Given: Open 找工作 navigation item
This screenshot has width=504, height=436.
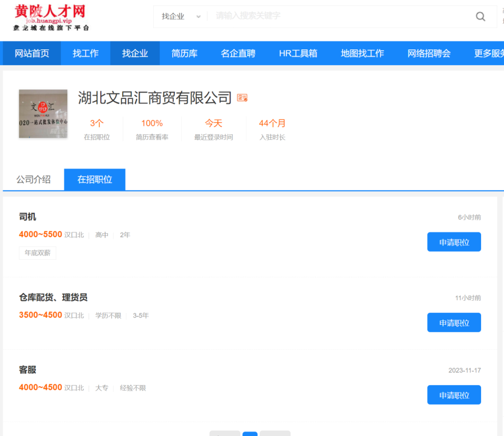Looking at the screenshot, I should click(x=85, y=53).
